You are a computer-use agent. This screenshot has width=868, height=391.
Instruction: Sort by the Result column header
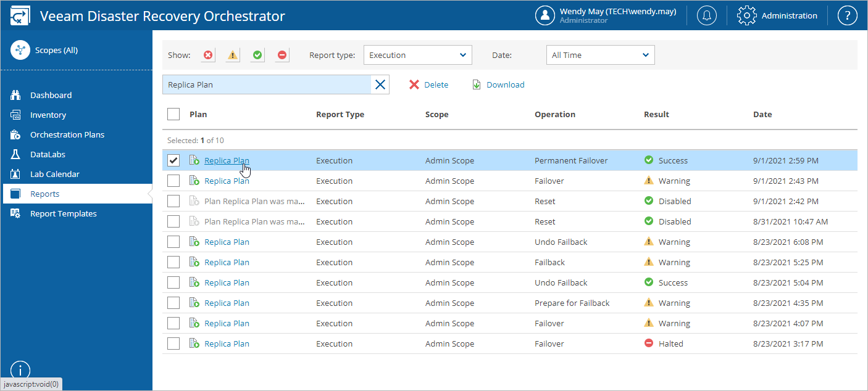coord(656,114)
